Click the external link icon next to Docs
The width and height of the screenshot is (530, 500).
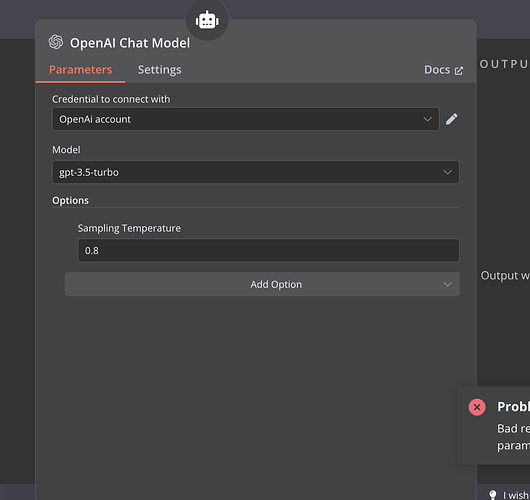point(459,71)
